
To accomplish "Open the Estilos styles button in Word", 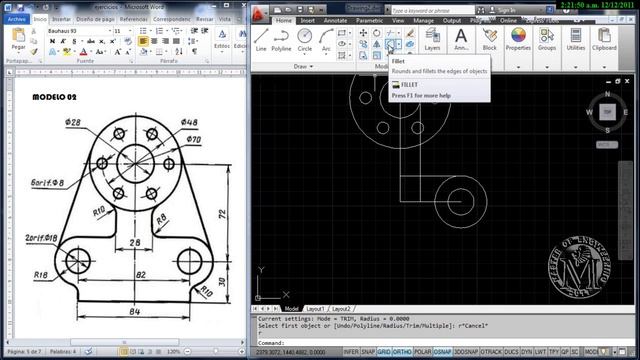I will (x=222, y=40).
